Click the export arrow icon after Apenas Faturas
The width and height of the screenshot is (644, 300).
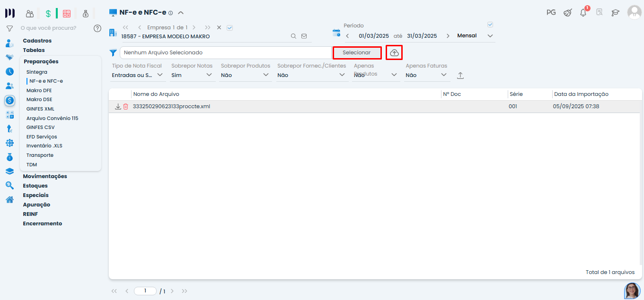click(460, 76)
